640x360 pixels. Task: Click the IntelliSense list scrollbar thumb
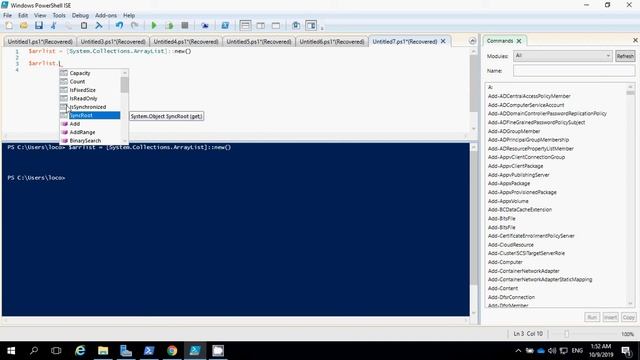coord(124,85)
